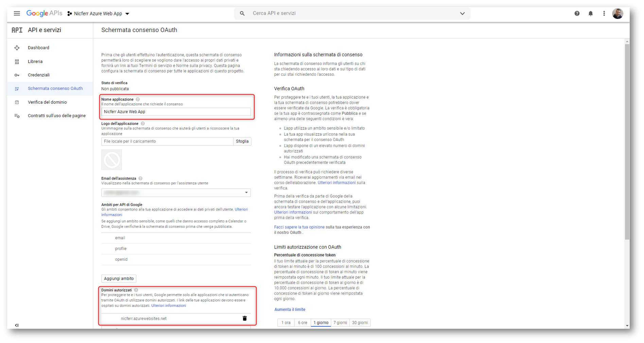This screenshot has height=343, width=644.
Task: Open the support email dropdown
Action: tap(176, 193)
